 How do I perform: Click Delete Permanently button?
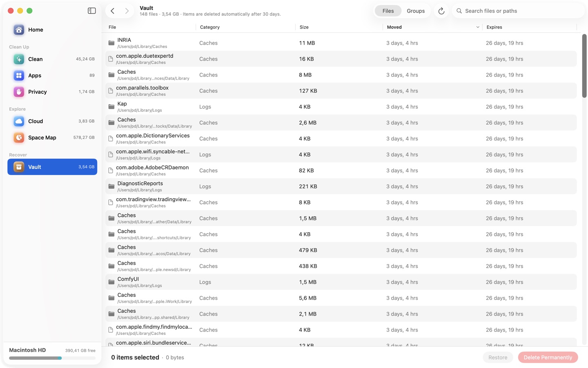548,357
